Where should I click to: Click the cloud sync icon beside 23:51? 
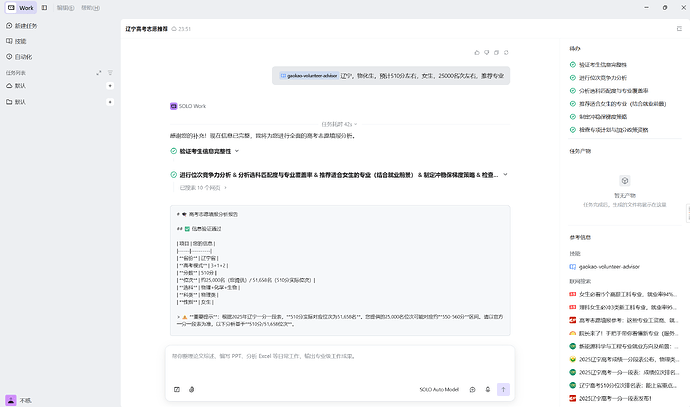pyautogui.click(x=174, y=29)
